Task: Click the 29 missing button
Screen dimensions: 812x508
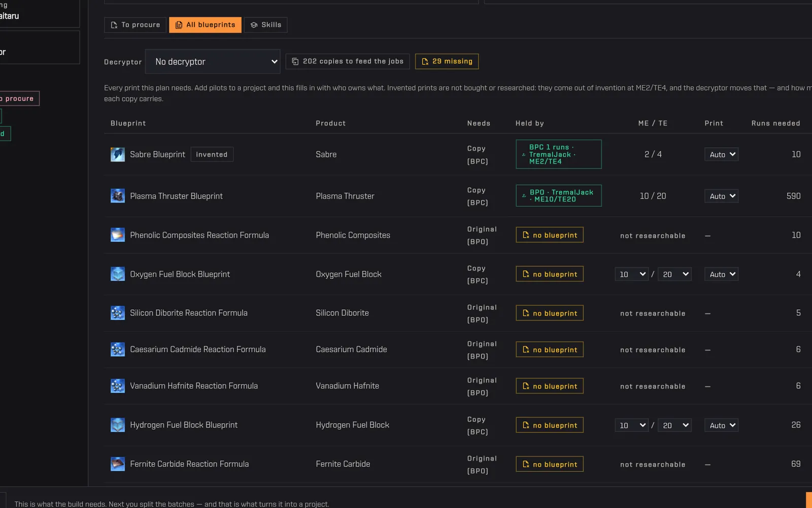Action: (x=447, y=61)
